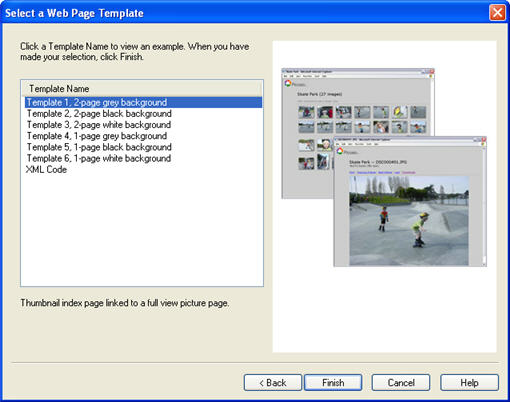Click the Finish button
Viewport: 510px width, 402px height.
(x=333, y=382)
